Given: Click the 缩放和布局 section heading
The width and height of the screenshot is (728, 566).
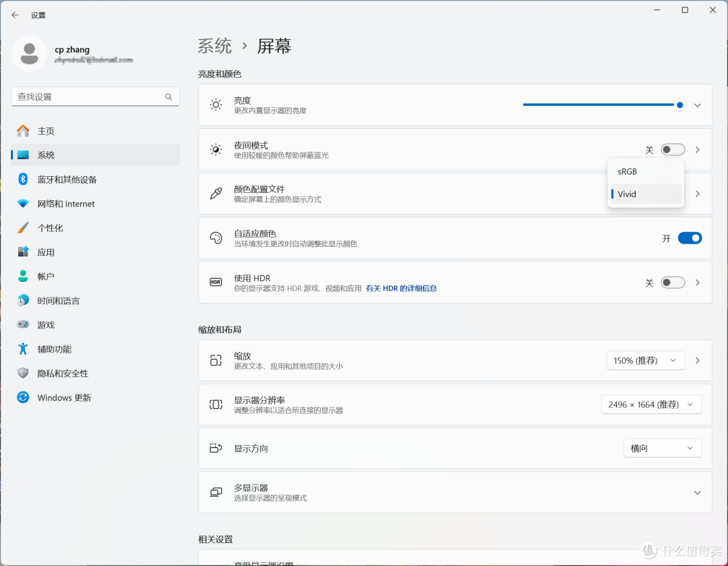Looking at the screenshot, I should [220, 329].
